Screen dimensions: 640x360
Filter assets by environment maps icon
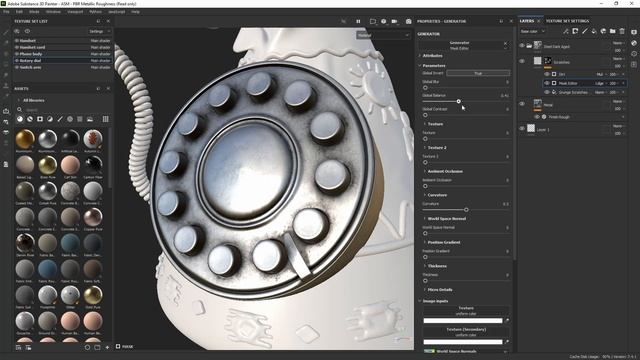click(90, 119)
